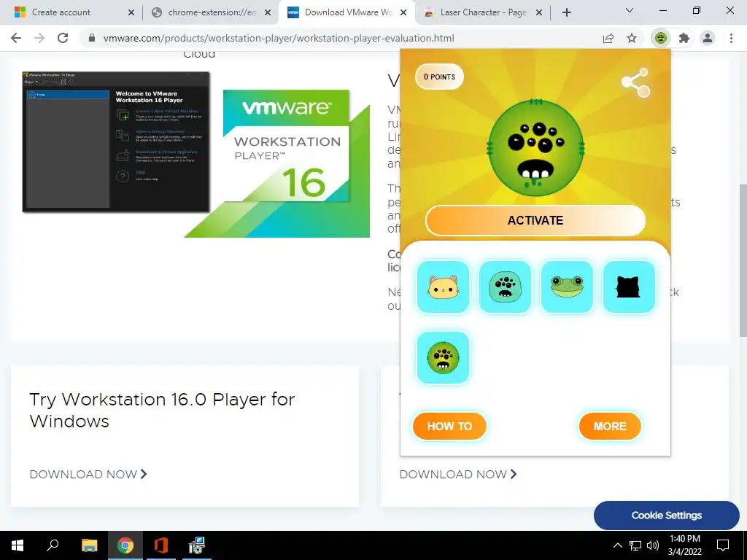Open the Chrome three-dot menu

click(731, 38)
